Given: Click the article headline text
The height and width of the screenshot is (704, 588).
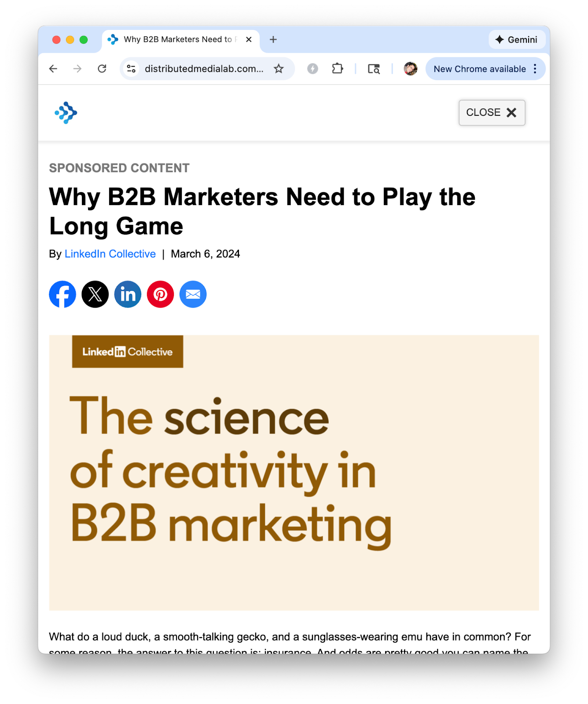Looking at the screenshot, I should tap(262, 211).
